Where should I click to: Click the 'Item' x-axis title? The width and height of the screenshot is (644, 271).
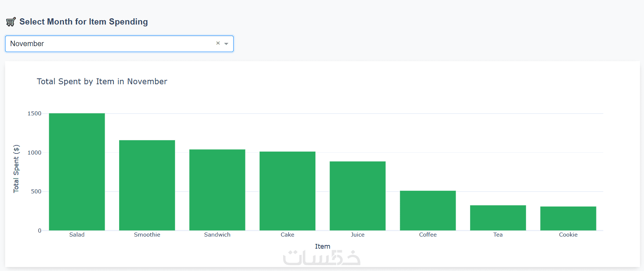coord(323,246)
